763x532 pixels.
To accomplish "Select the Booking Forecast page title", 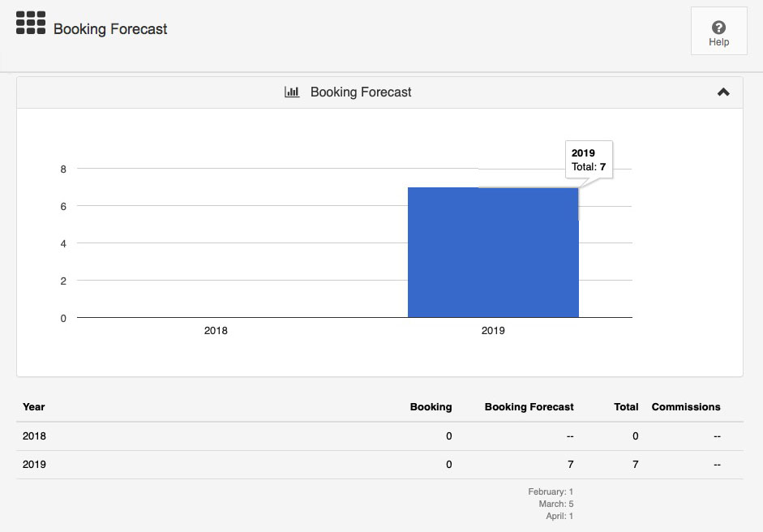I will click(x=110, y=29).
